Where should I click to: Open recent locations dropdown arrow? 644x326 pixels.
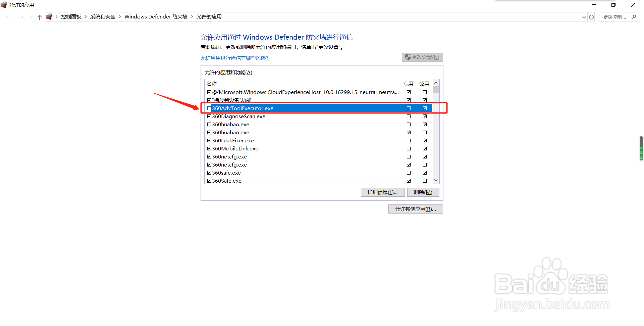tap(31, 17)
